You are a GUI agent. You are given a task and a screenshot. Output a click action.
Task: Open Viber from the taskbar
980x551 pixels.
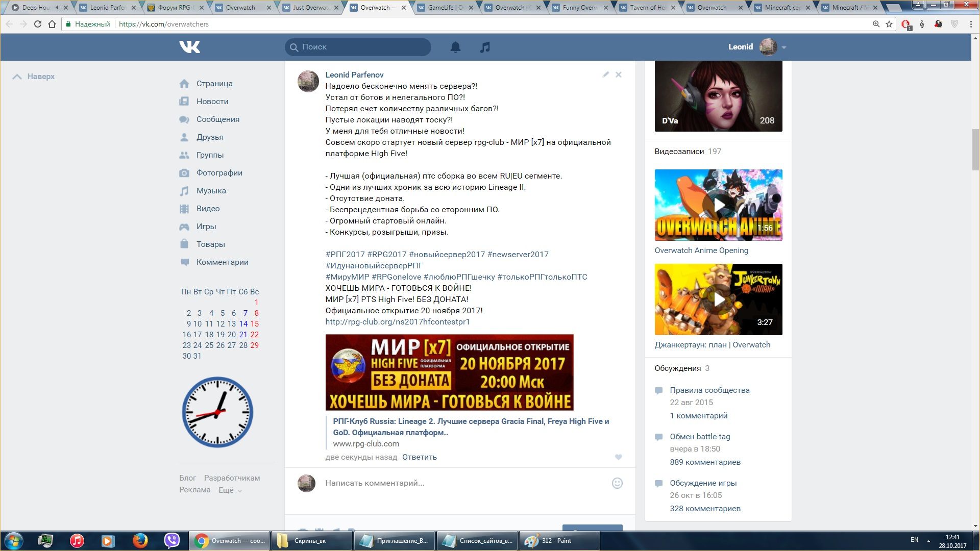[x=172, y=540]
